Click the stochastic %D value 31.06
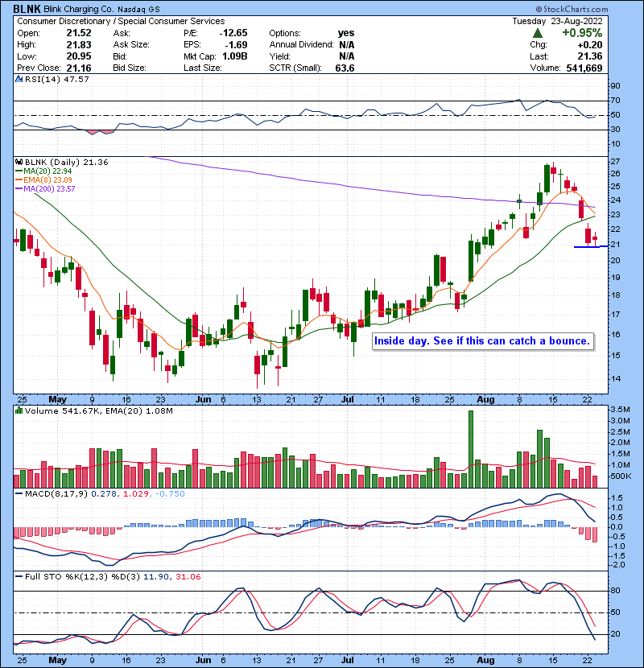 pyautogui.click(x=188, y=576)
